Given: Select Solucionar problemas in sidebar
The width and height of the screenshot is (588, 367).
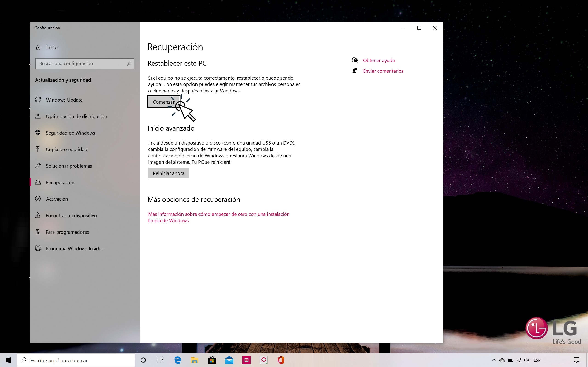Looking at the screenshot, I should coord(69,166).
